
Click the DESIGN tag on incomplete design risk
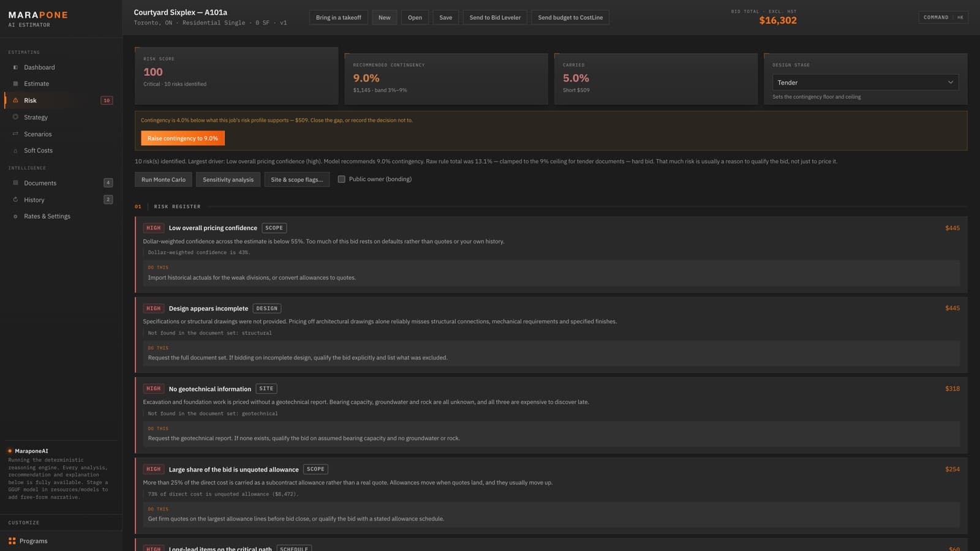coord(267,309)
